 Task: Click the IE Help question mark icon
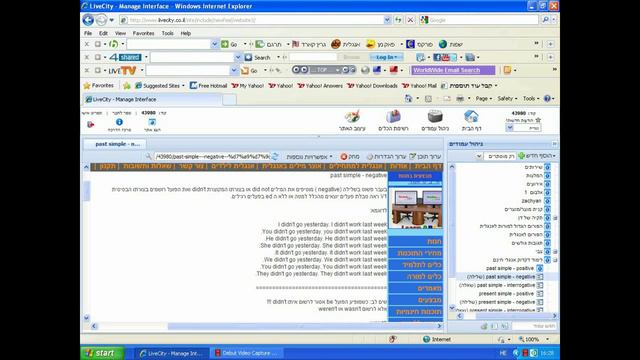(x=547, y=98)
